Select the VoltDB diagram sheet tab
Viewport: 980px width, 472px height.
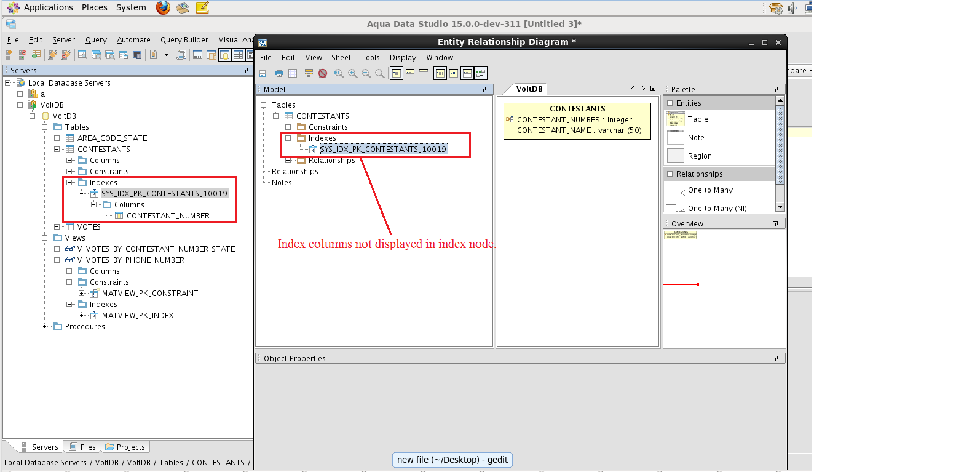[529, 89]
